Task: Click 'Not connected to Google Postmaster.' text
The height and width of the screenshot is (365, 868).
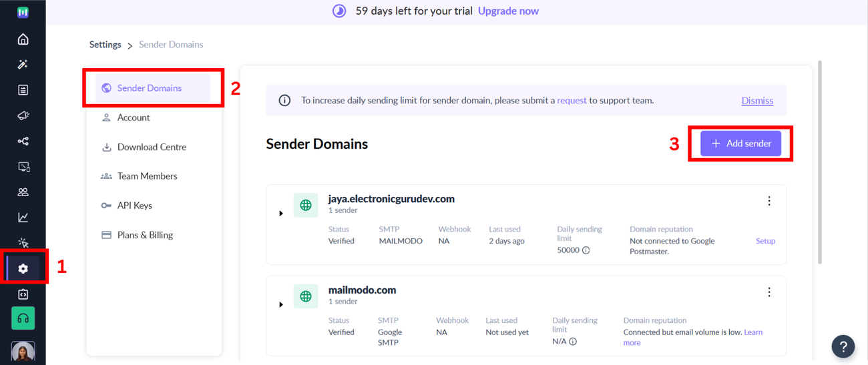Action: click(672, 246)
